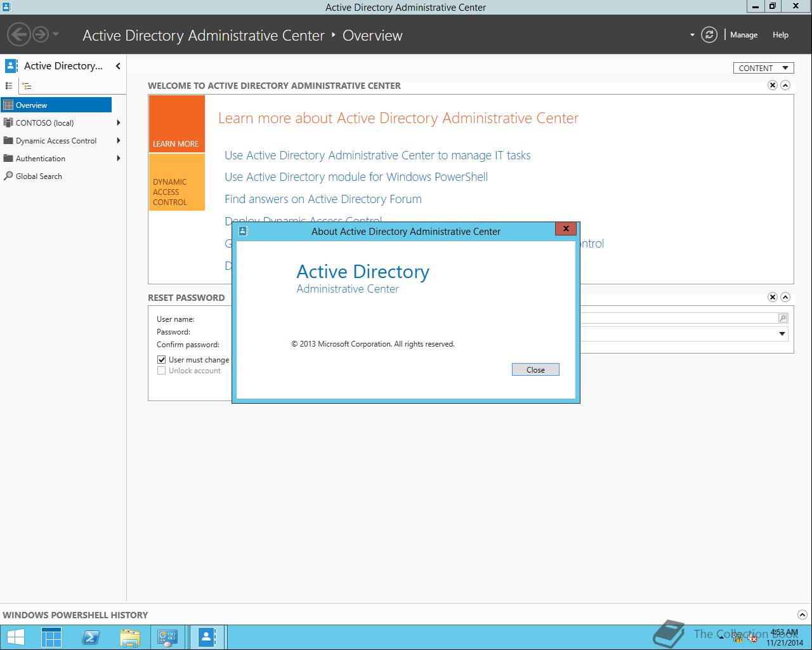Click Close button in About dialog
The image size is (812, 650).
coord(535,369)
